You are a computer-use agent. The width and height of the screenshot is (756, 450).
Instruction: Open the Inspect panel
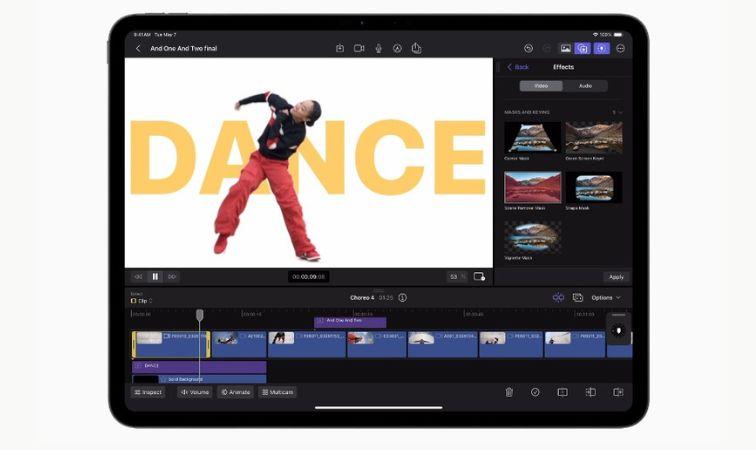[x=148, y=392]
